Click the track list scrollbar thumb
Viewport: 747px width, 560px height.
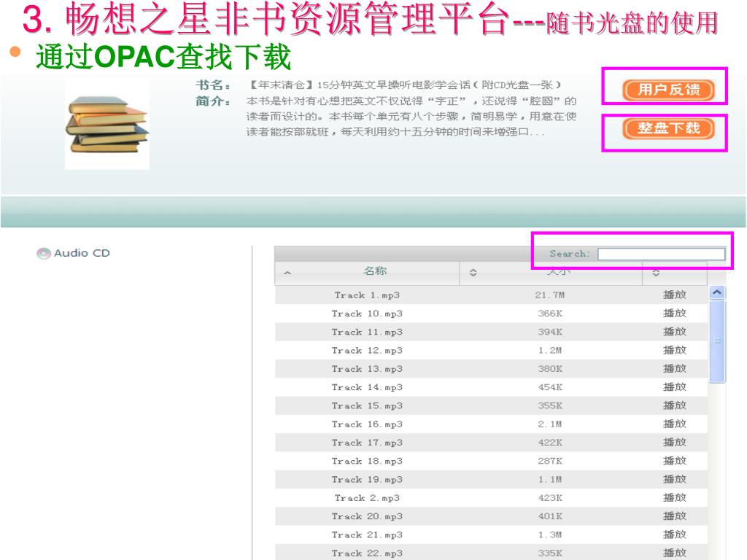point(718,341)
